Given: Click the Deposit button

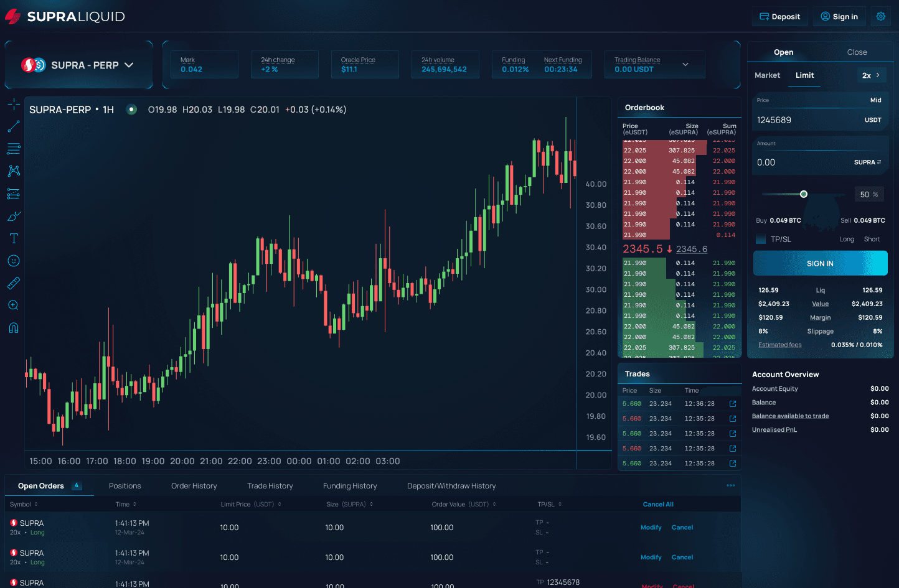Looking at the screenshot, I should (x=780, y=17).
